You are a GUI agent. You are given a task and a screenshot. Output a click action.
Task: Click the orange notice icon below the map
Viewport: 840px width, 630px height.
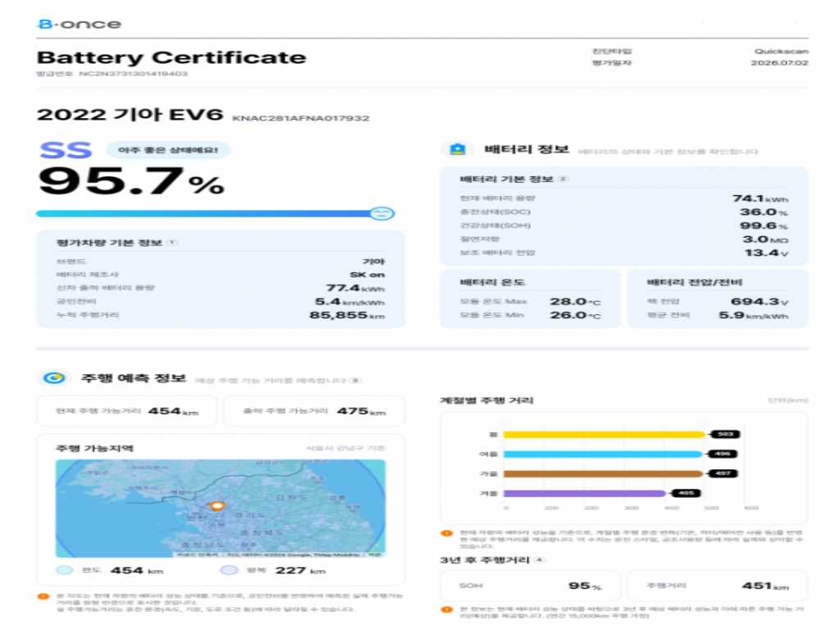[43, 596]
